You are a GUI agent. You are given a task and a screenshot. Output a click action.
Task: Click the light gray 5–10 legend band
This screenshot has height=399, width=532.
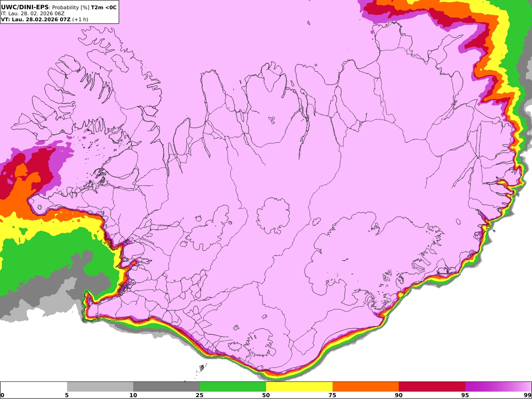(x=100, y=387)
